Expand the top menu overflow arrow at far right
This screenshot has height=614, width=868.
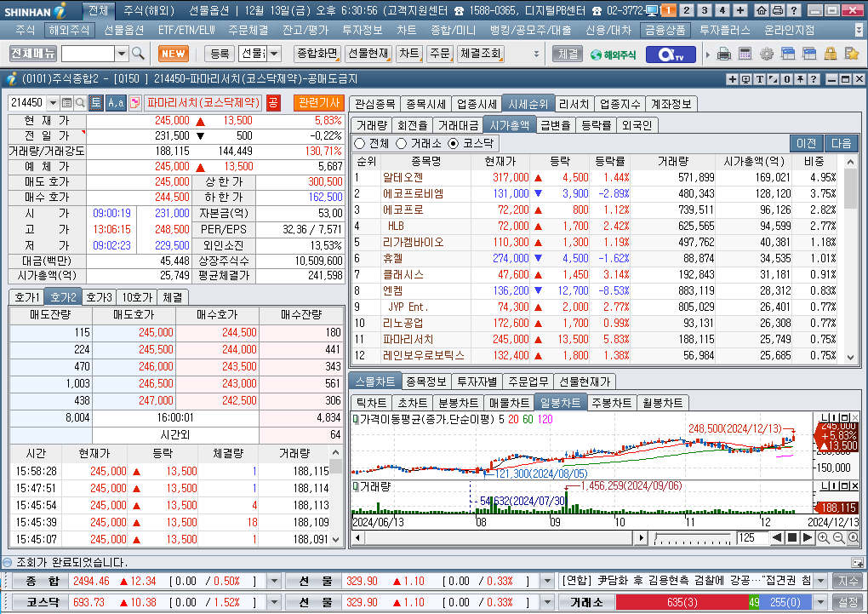click(x=859, y=30)
